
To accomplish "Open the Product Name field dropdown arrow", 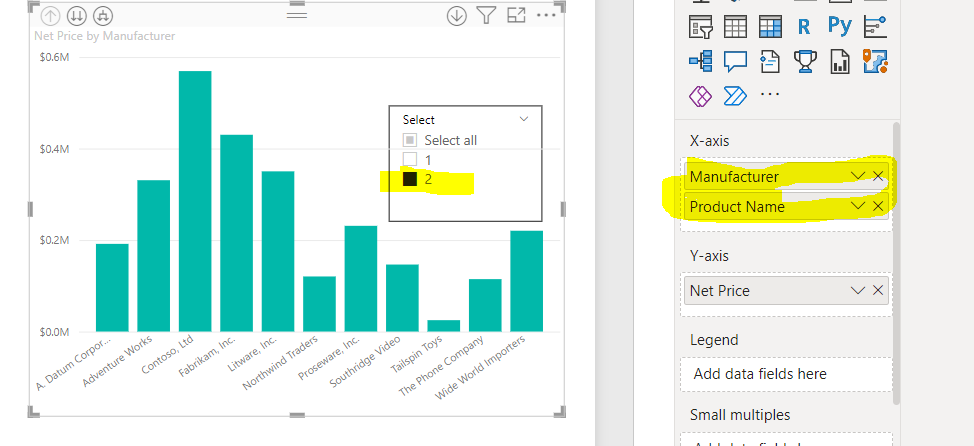I will point(858,206).
